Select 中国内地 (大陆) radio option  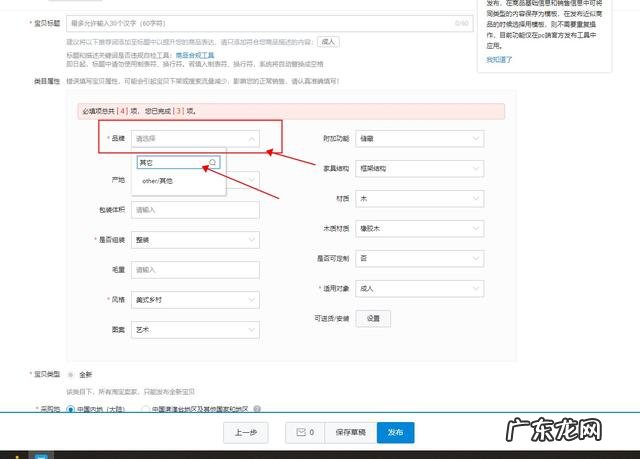(x=70, y=408)
